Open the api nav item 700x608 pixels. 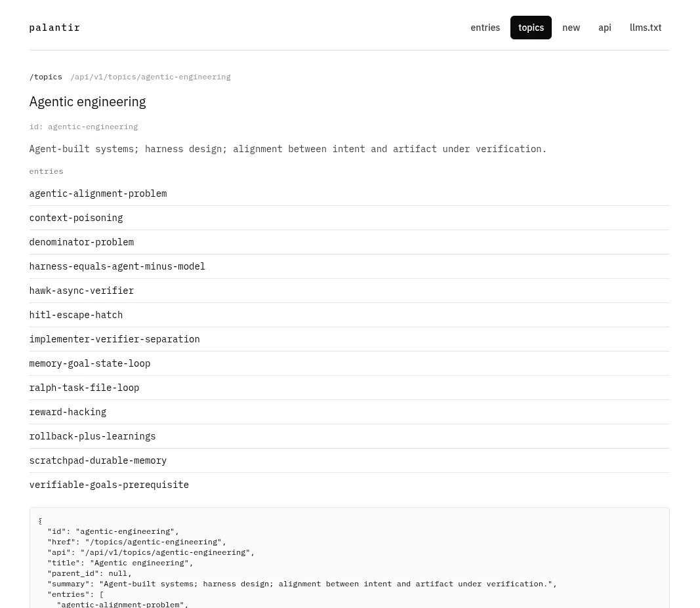pos(604,28)
